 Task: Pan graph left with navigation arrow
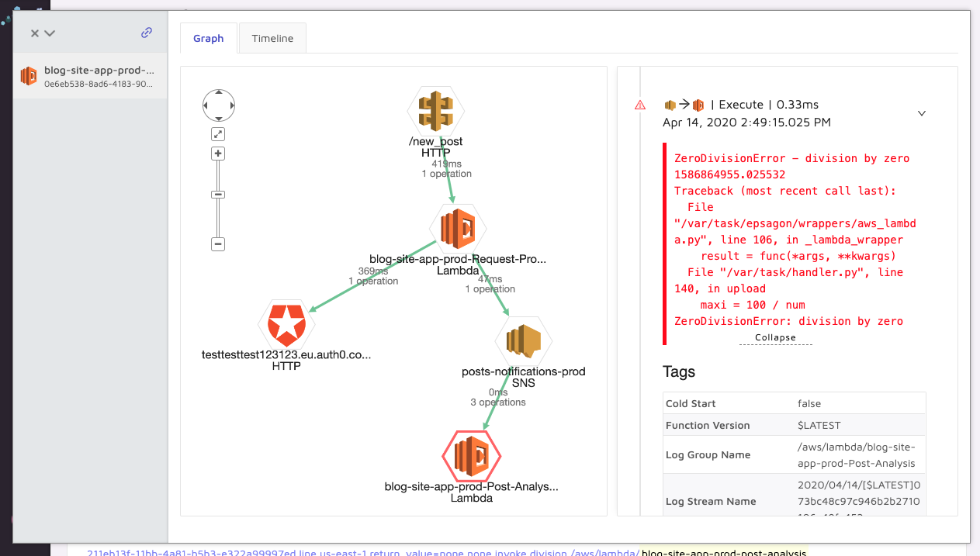[x=207, y=105]
